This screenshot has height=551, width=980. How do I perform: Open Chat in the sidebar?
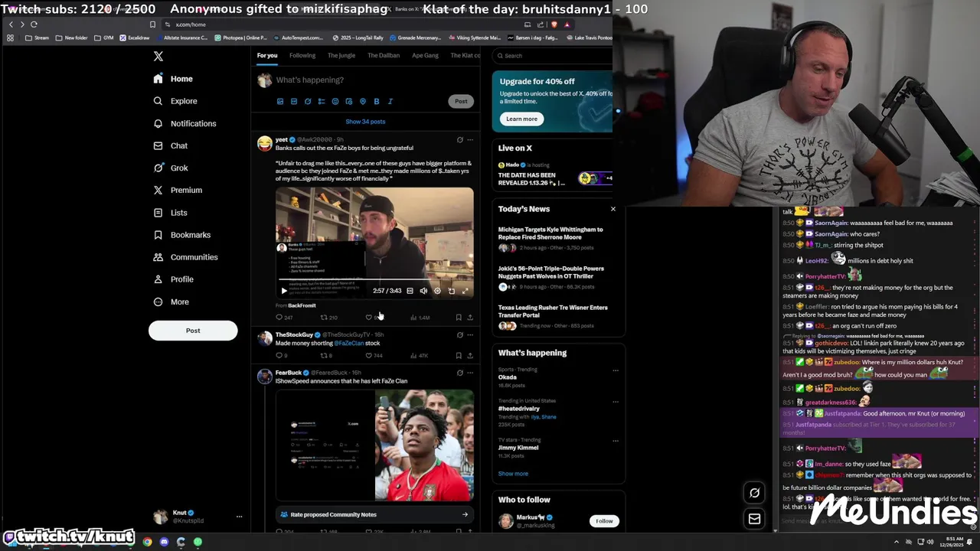click(170, 145)
